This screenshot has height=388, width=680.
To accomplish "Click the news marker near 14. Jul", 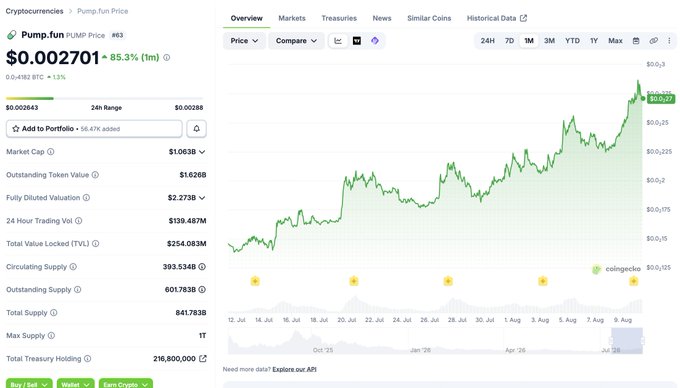I will point(255,281).
